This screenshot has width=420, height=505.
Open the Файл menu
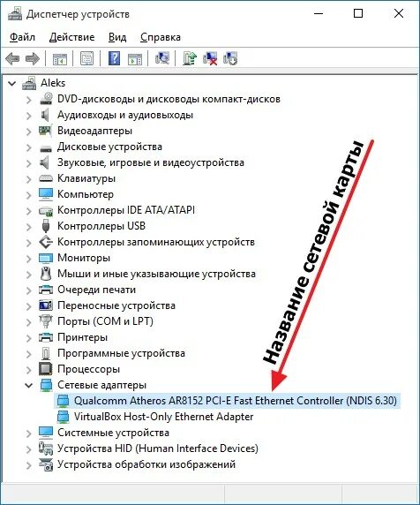22,37
